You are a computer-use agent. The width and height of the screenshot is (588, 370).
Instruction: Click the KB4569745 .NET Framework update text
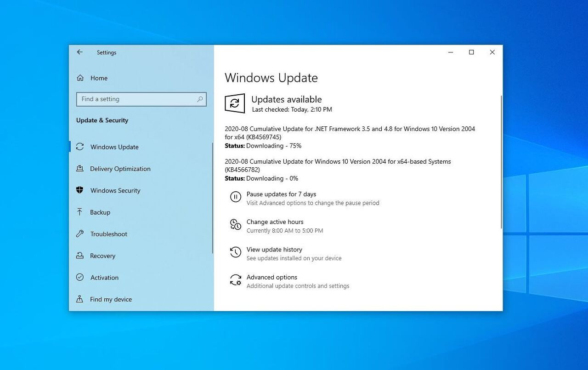pos(350,133)
